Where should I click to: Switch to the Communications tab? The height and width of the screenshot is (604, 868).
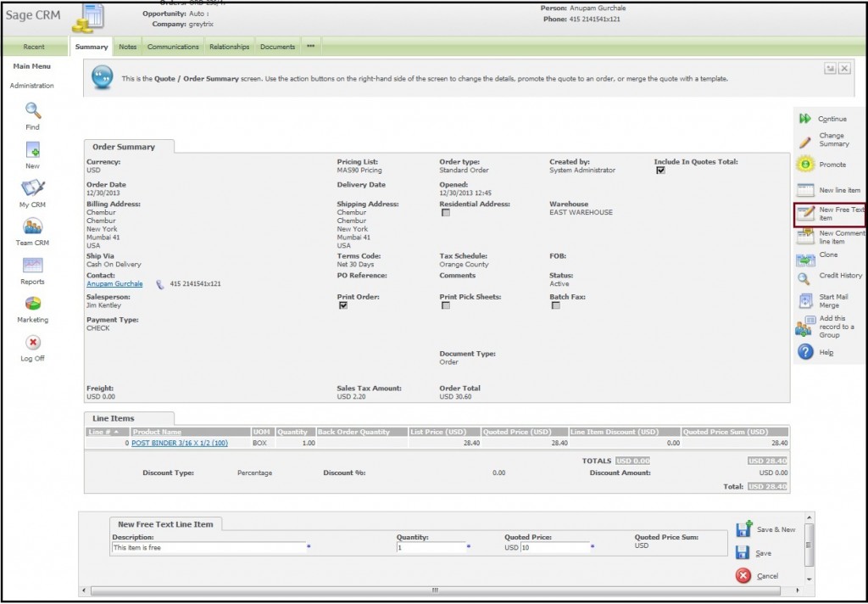click(x=173, y=47)
